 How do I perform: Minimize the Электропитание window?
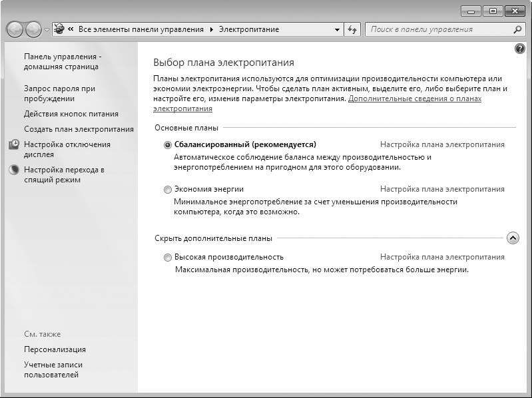471,11
